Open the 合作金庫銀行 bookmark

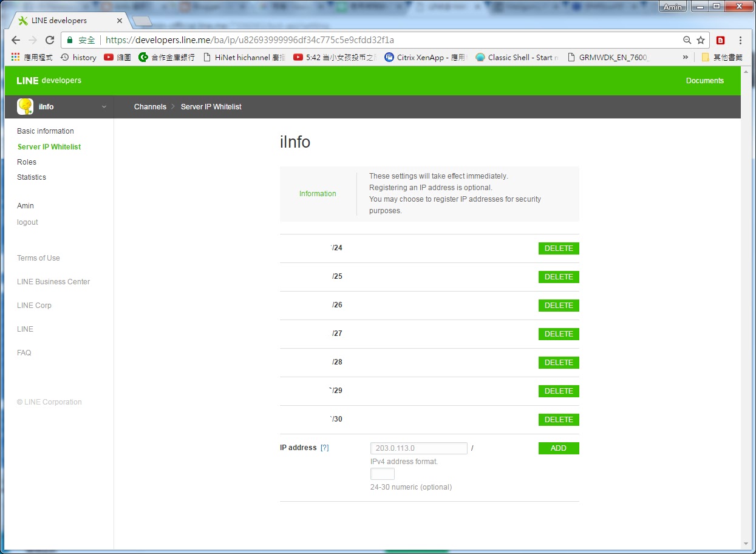(x=166, y=57)
